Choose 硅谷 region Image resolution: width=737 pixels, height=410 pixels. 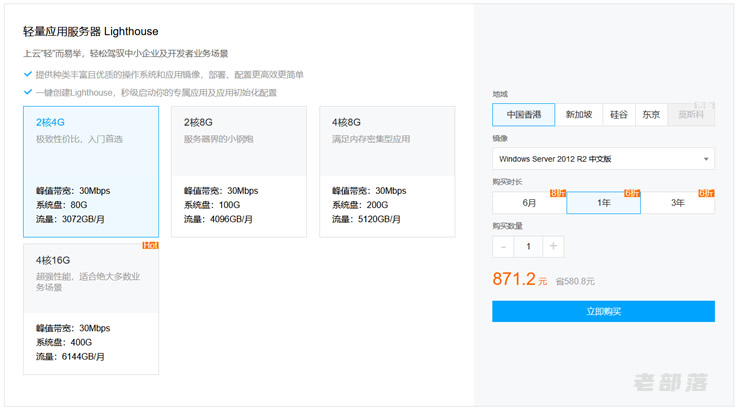click(619, 115)
